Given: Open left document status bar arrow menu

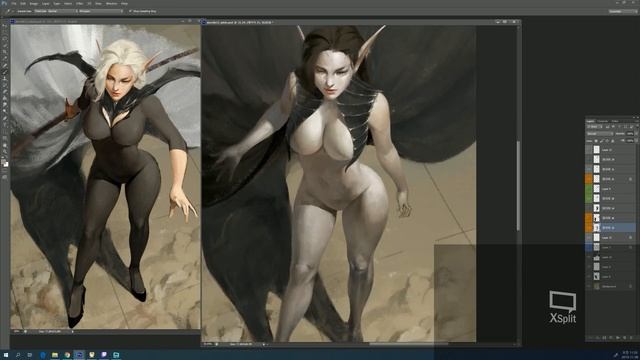Looking at the screenshot, I should click(x=73, y=331).
